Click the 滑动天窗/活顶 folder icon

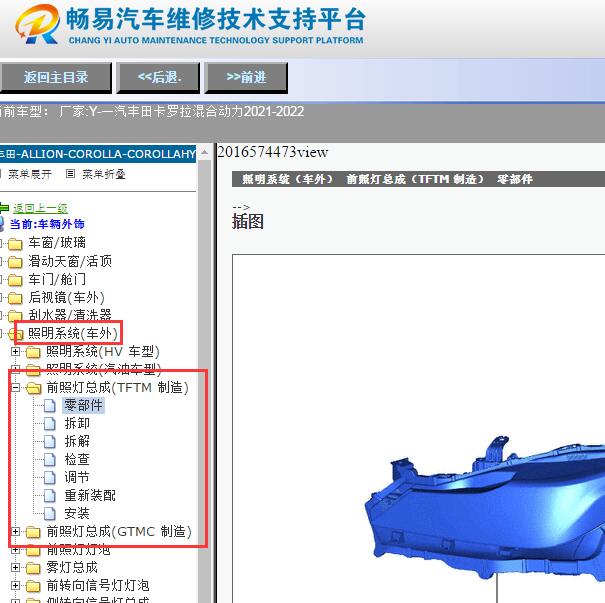[15, 262]
